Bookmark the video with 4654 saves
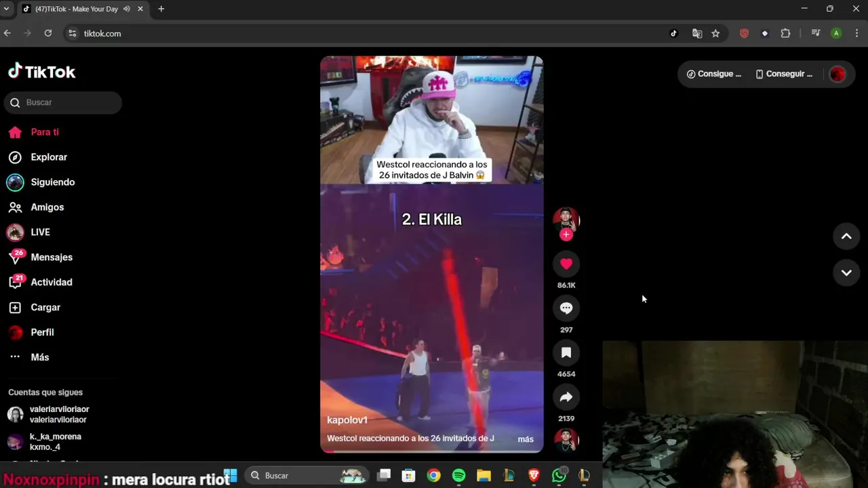This screenshot has height=488, width=868. [x=566, y=352]
